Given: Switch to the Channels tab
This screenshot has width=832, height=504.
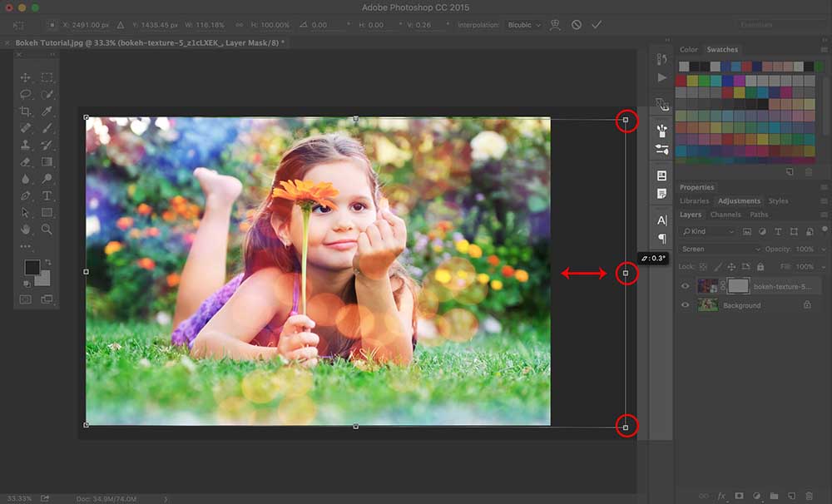Looking at the screenshot, I should tap(726, 215).
